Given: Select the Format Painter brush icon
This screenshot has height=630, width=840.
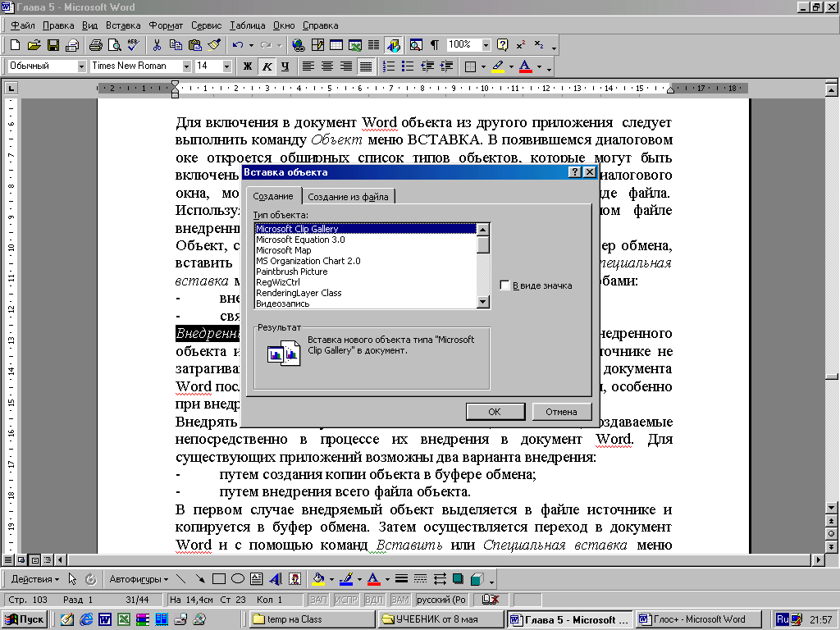Looking at the screenshot, I should (214, 45).
